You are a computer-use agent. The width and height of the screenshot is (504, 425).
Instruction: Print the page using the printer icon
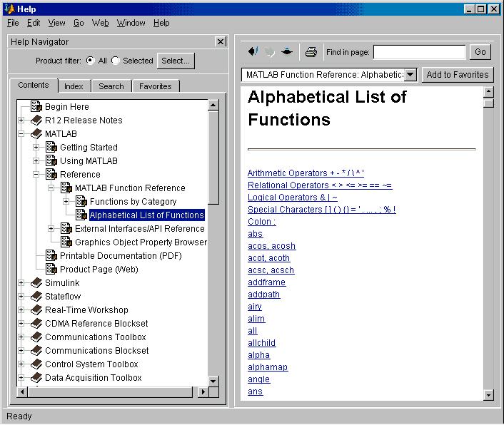coord(311,51)
